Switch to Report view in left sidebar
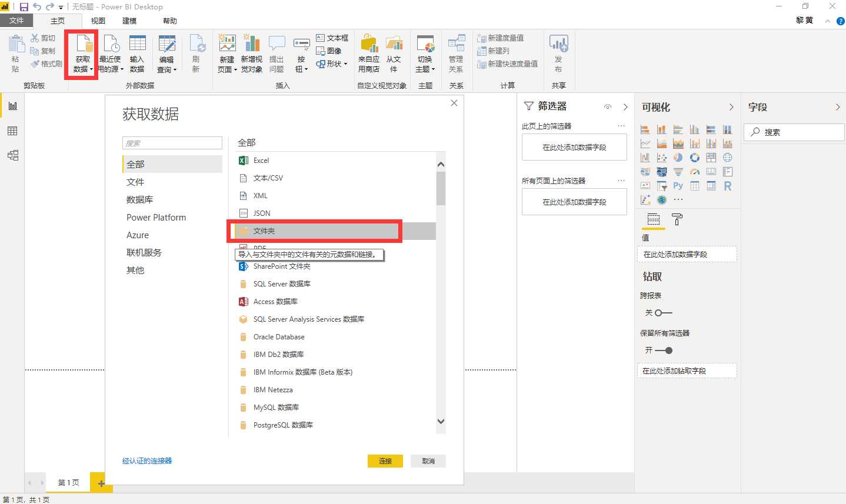 [12, 106]
